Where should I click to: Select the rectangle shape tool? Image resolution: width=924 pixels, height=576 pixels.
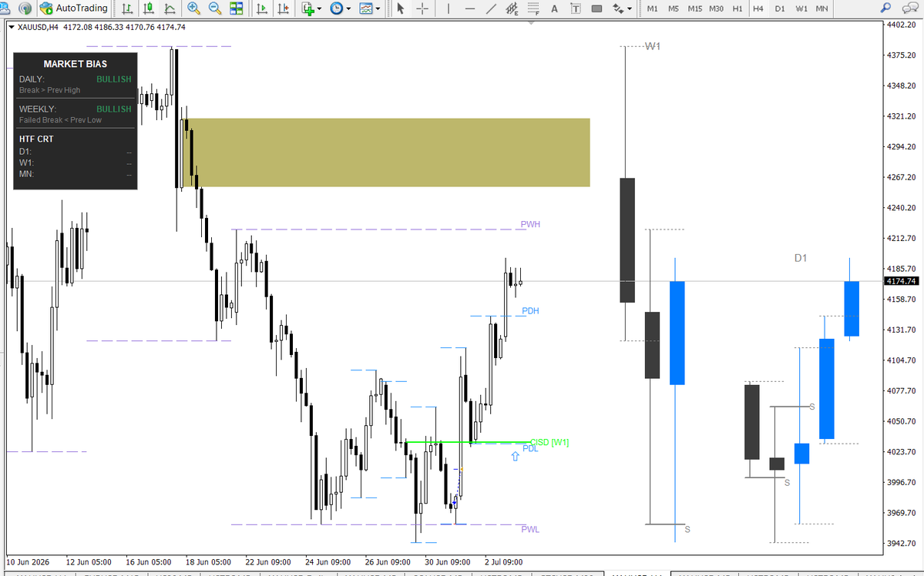[x=597, y=8]
